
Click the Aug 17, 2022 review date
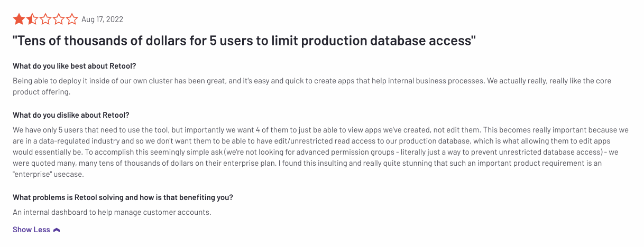pyautogui.click(x=102, y=20)
